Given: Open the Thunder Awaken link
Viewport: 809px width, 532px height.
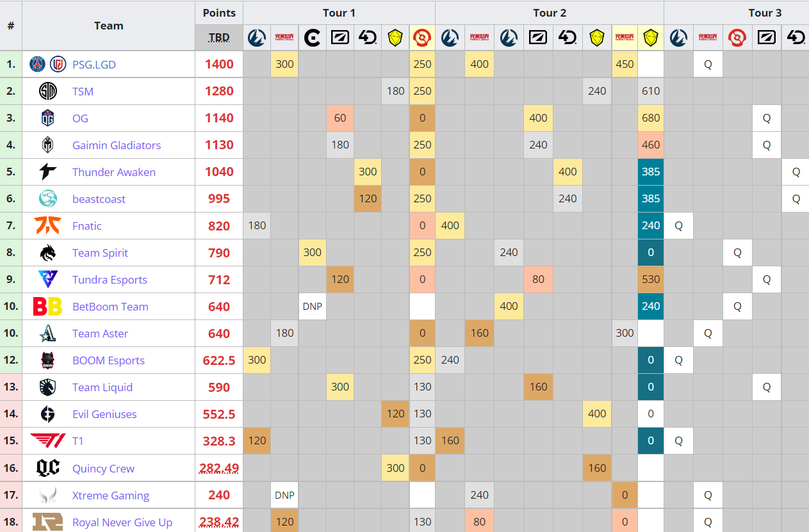Looking at the screenshot, I should (x=114, y=172).
